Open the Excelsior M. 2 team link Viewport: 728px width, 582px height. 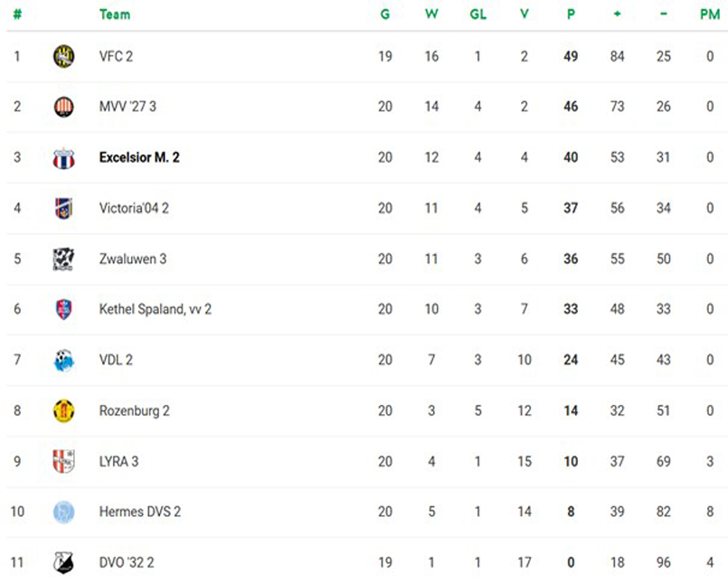tap(139, 157)
